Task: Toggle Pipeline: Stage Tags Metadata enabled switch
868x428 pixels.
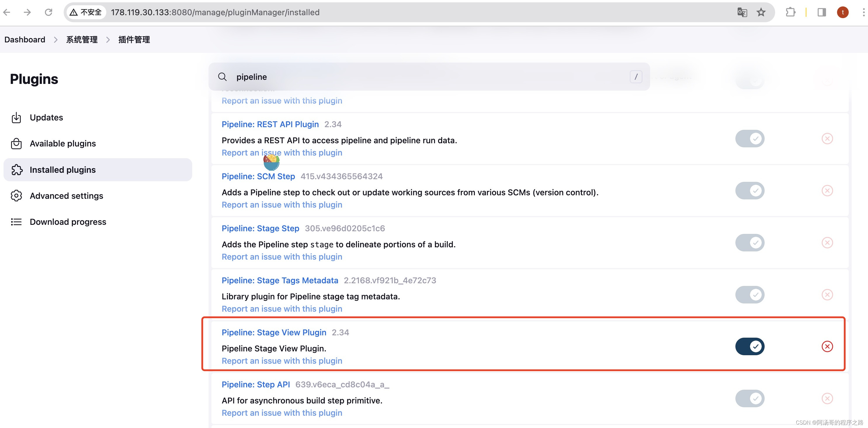Action: tap(750, 294)
